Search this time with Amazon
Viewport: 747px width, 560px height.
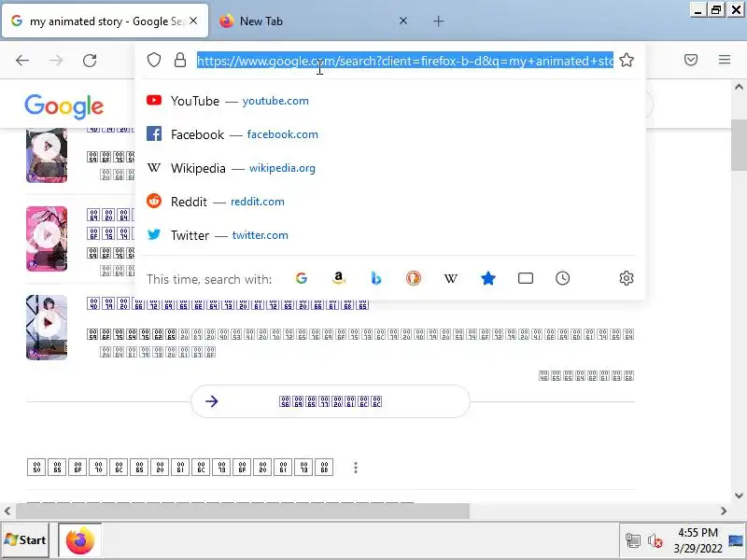point(338,278)
